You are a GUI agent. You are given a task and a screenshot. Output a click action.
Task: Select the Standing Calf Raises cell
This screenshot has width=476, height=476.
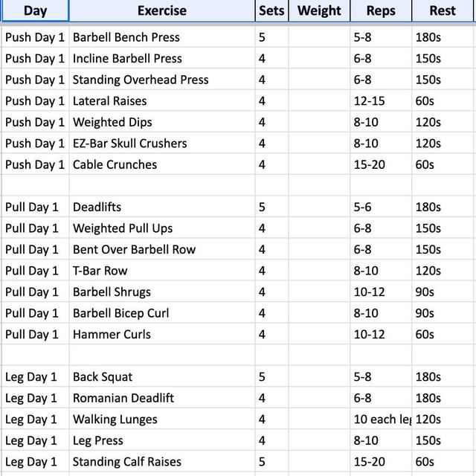[x=162, y=462]
